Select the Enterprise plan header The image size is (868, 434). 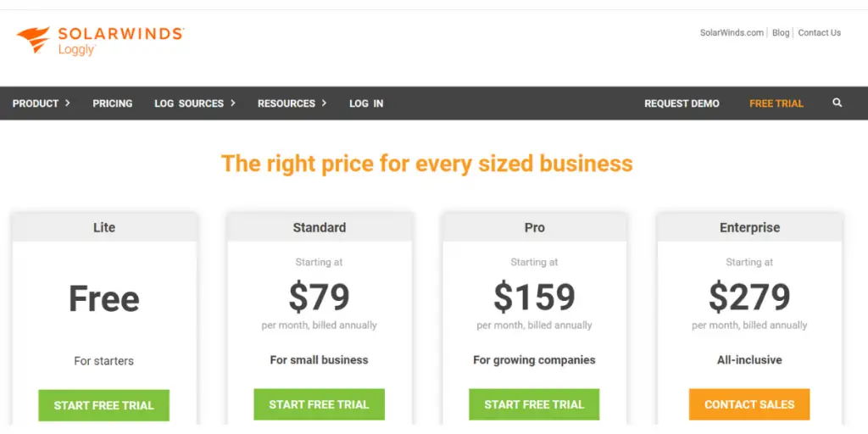pos(749,227)
